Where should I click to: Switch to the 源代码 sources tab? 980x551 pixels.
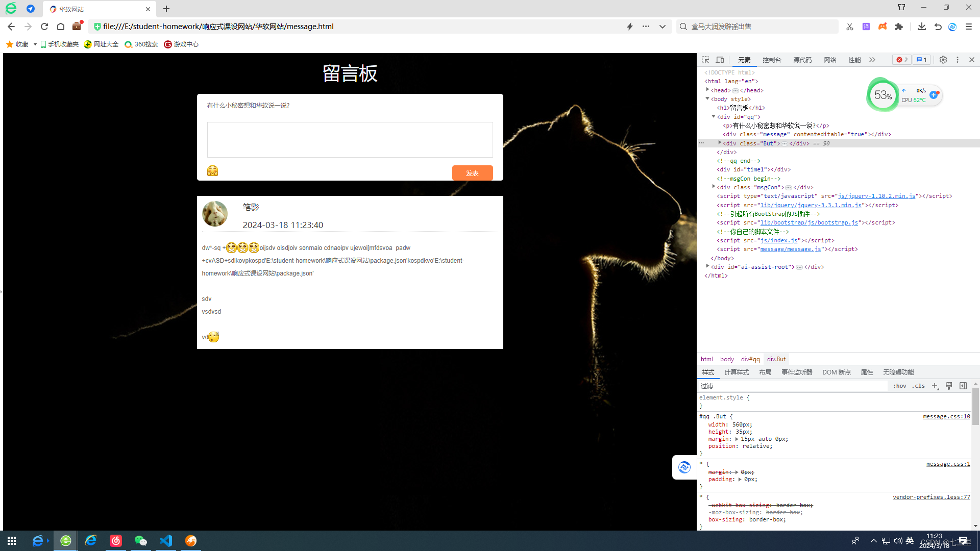[802, 60]
